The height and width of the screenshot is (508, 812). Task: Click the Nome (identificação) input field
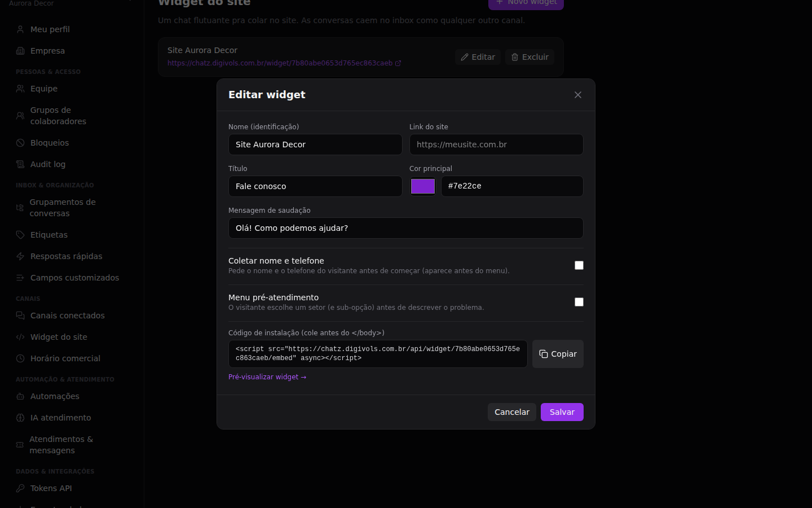(315, 144)
